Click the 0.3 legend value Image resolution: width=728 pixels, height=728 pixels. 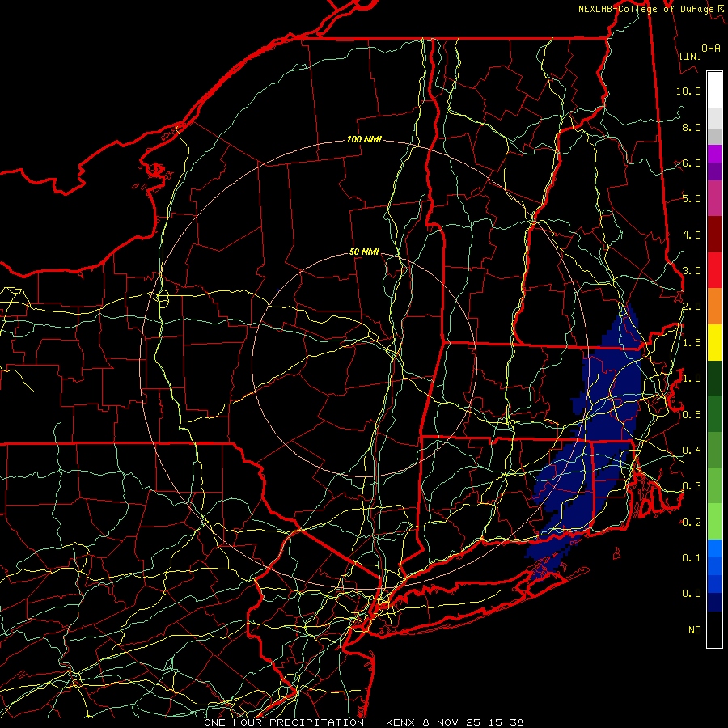pyautogui.click(x=692, y=486)
